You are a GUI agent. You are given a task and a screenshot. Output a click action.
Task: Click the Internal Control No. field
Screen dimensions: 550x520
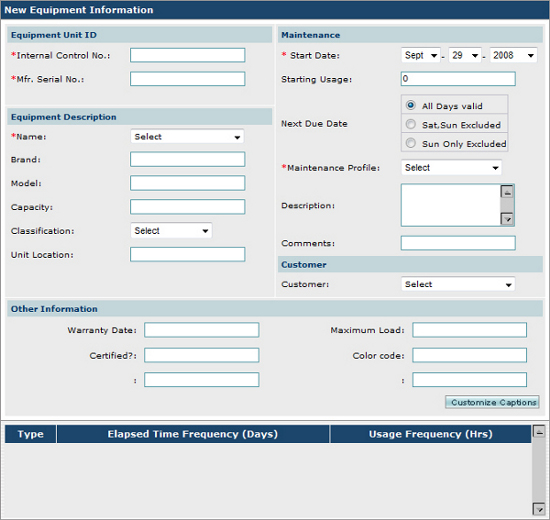click(x=187, y=55)
